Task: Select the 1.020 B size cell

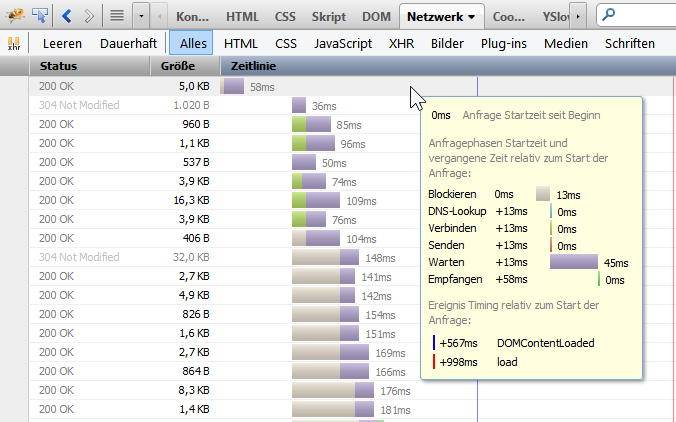Action: 191,105
